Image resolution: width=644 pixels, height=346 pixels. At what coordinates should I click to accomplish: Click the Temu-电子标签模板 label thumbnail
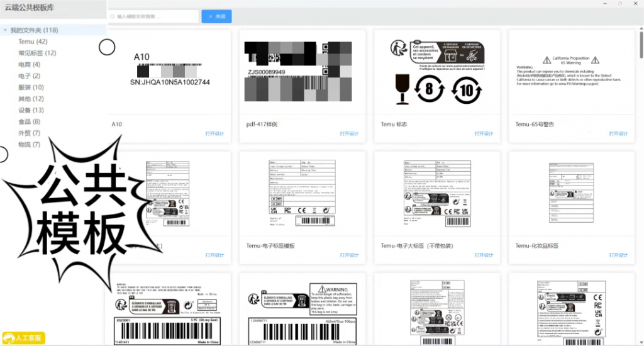coord(302,193)
